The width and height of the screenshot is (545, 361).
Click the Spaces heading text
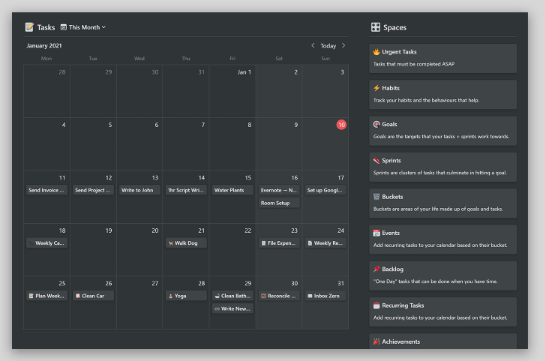pyautogui.click(x=394, y=27)
